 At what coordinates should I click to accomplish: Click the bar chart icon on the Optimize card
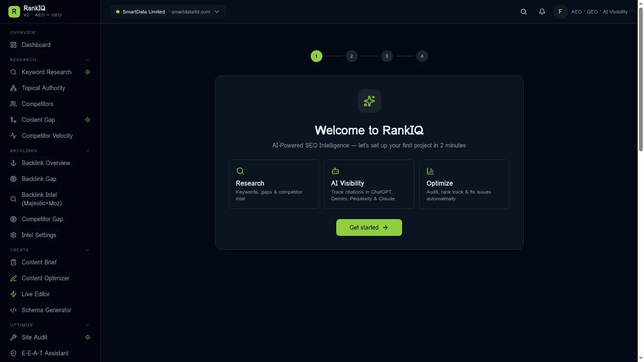coord(430,171)
